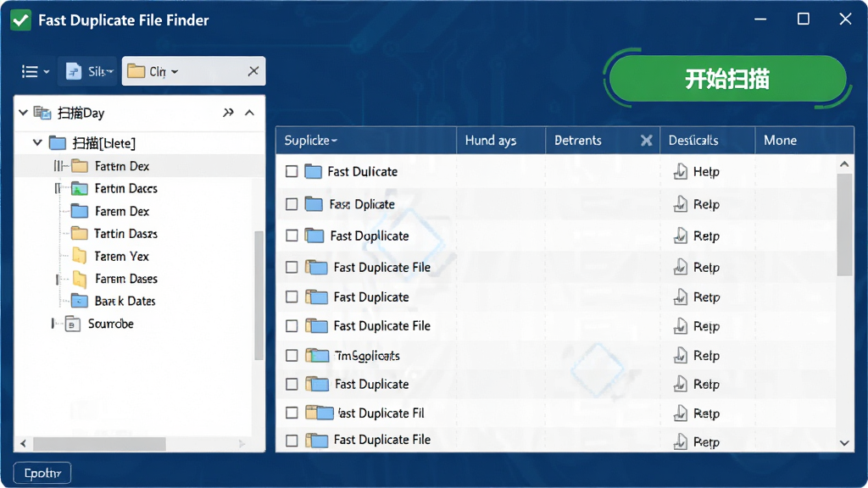Click the Detrents column header
This screenshot has height=488, width=868.
[x=578, y=141]
